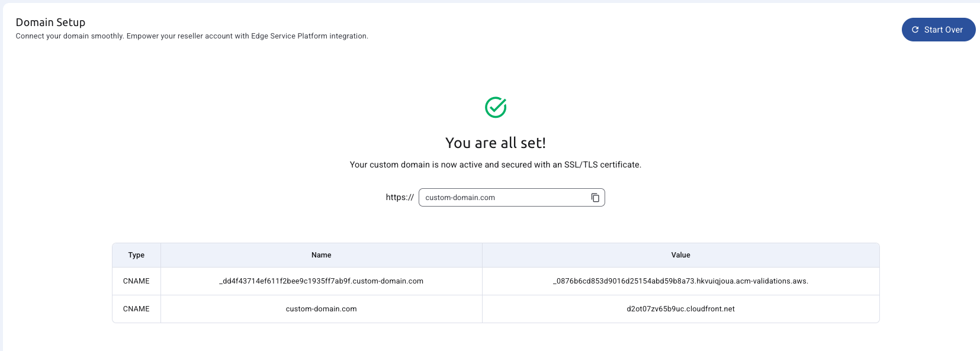Click CNAME type cell in the cloudfront row
This screenshot has height=351, width=980.
click(x=136, y=309)
